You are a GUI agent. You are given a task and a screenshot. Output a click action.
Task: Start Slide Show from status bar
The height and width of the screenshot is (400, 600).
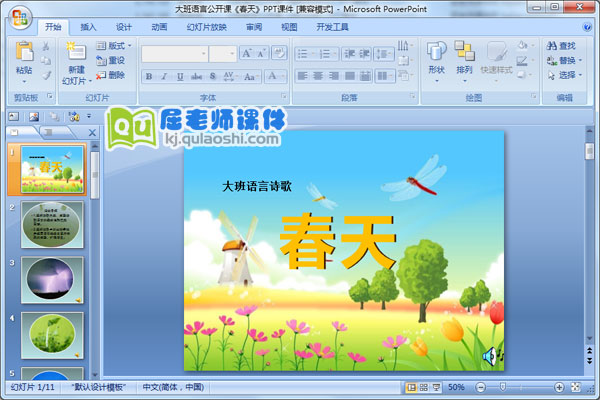(436, 388)
